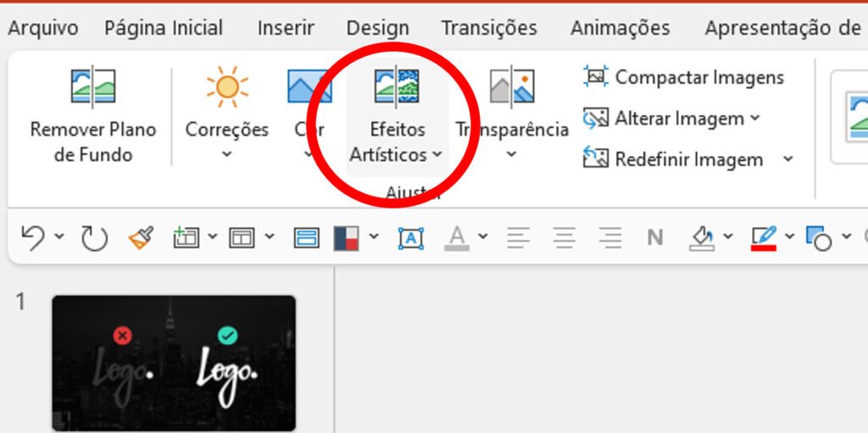Click the Compactar Imagens button
Image resolution: width=868 pixels, height=433 pixels.
coord(685,77)
